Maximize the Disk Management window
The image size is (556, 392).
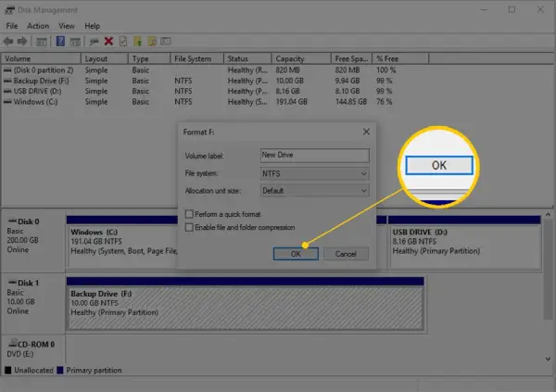[512, 9]
